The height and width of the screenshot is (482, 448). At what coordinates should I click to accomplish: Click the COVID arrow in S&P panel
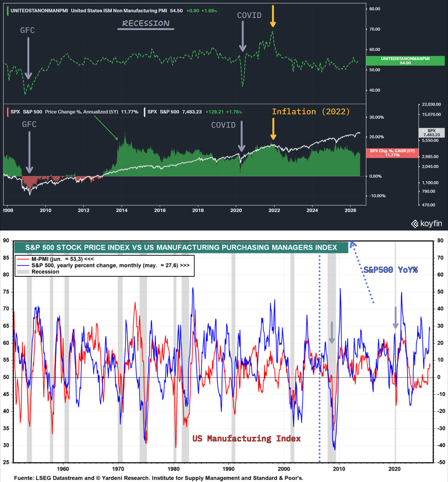(x=242, y=136)
